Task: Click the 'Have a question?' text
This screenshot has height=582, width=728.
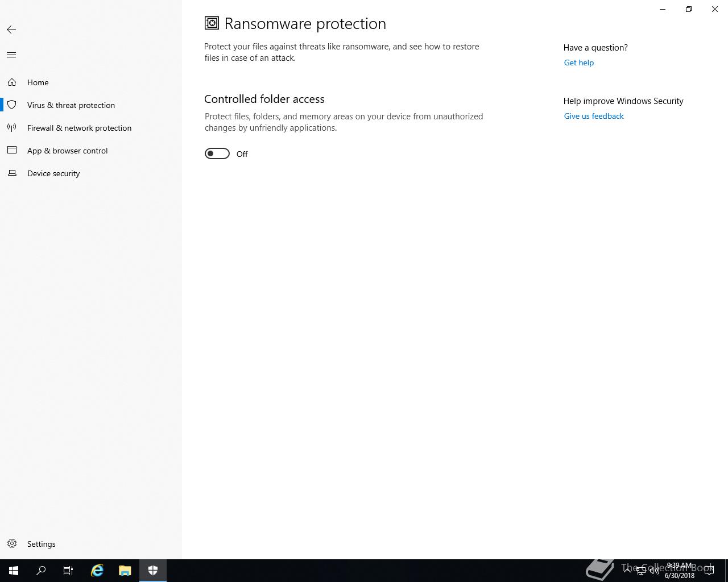Action: (x=595, y=48)
